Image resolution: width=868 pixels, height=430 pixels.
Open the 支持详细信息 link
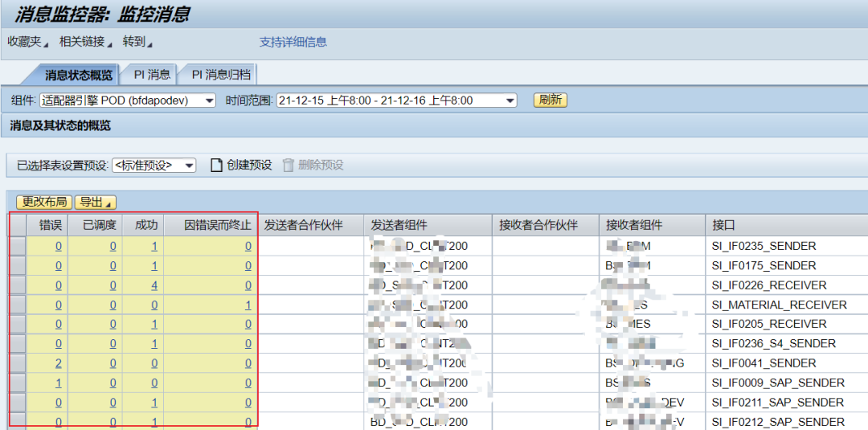[293, 42]
